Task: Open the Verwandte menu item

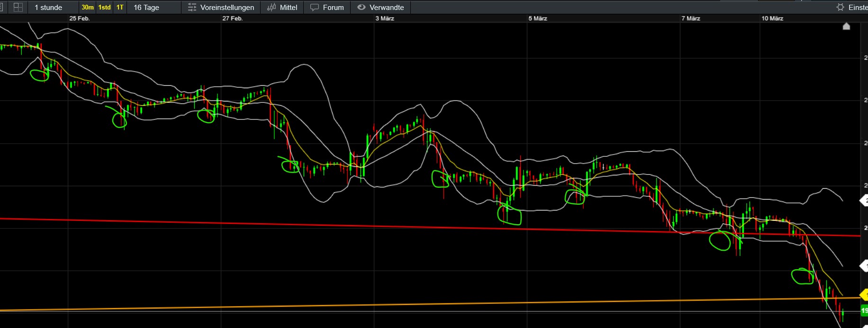Action: click(x=387, y=7)
